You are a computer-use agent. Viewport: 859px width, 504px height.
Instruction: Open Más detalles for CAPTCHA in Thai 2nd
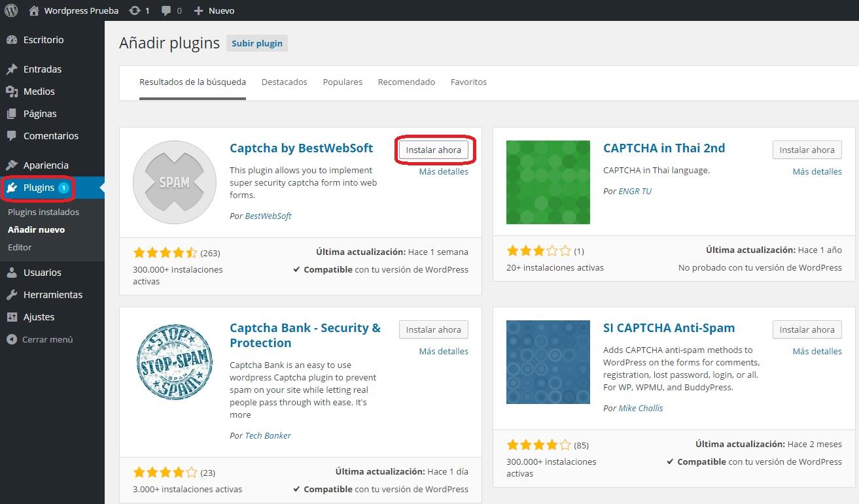(x=817, y=172)
